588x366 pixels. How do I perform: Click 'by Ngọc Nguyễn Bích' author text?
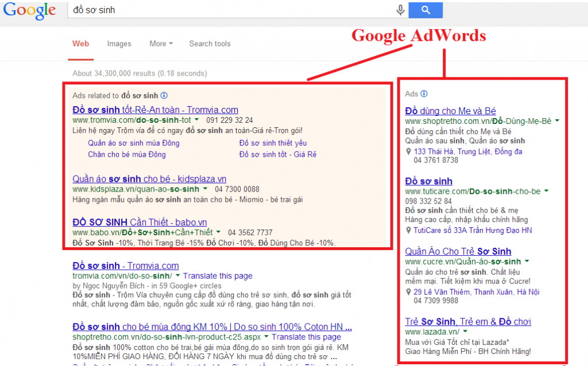click(x=109, y=286)
